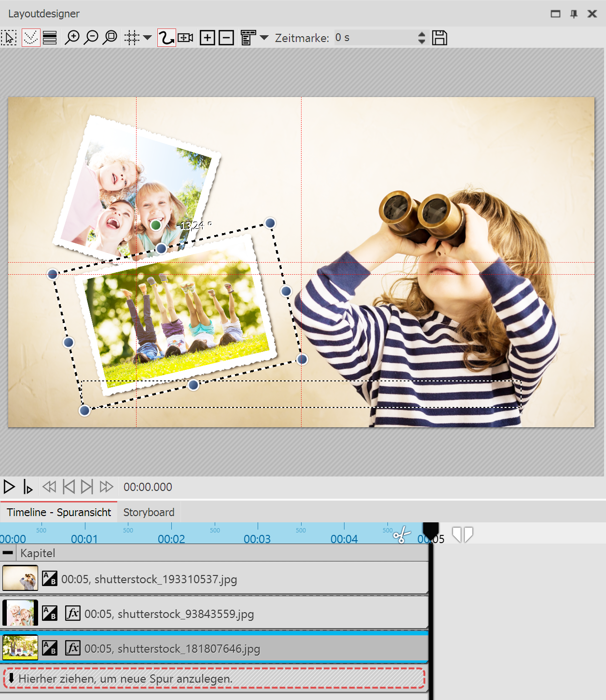
Task: Increase Zeitmarke using the up stepper arrow
Action: 421,34
